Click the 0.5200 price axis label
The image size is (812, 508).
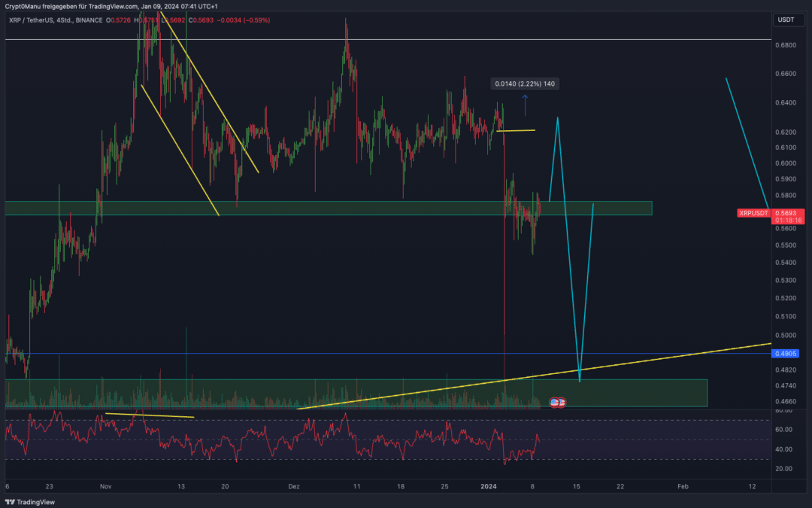tap(786, 299)
